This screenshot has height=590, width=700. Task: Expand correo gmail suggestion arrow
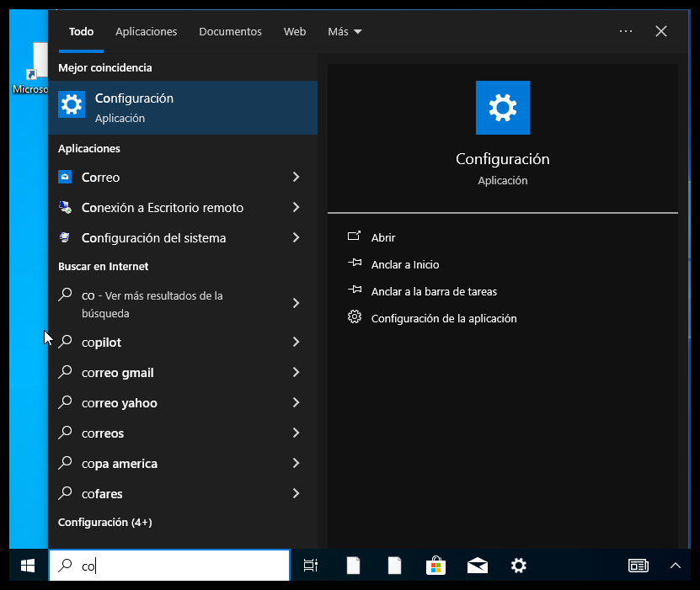click(x=296, y=372)
